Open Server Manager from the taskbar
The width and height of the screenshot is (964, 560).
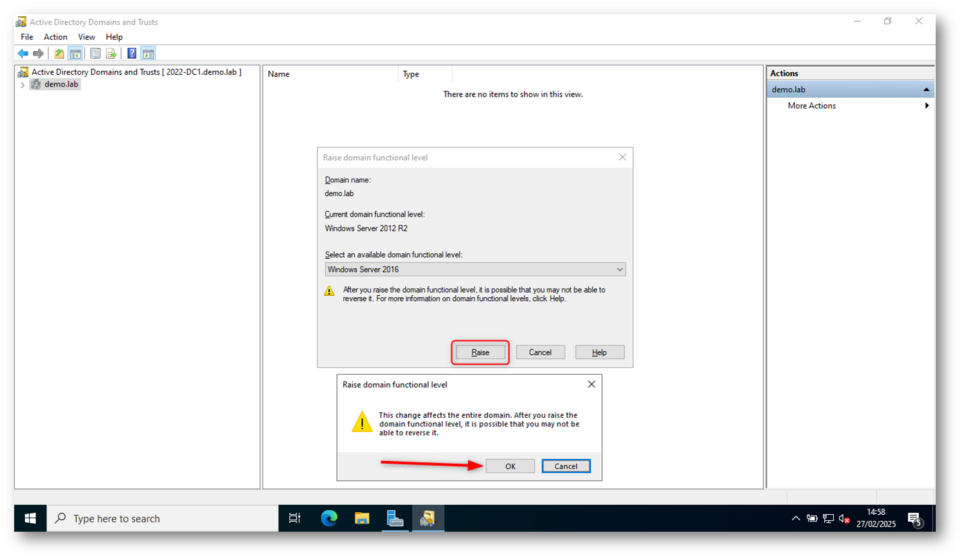tap(395, 518)
